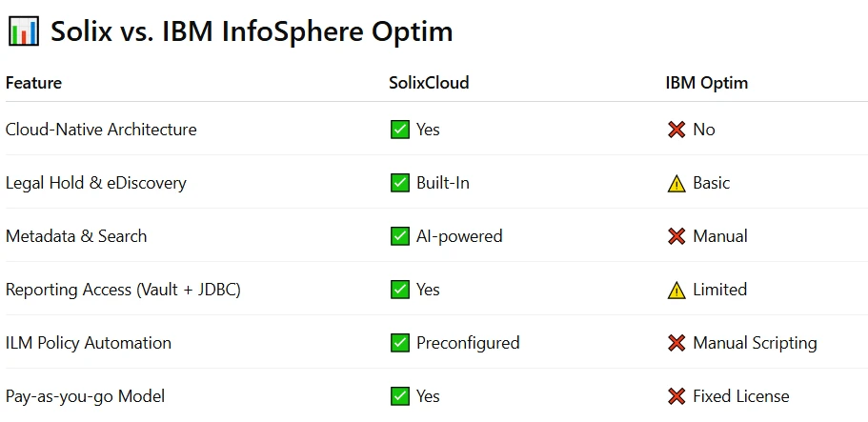
Task: Click the Legal Hold & eDiscovery row label
Action: coord(96,183)
